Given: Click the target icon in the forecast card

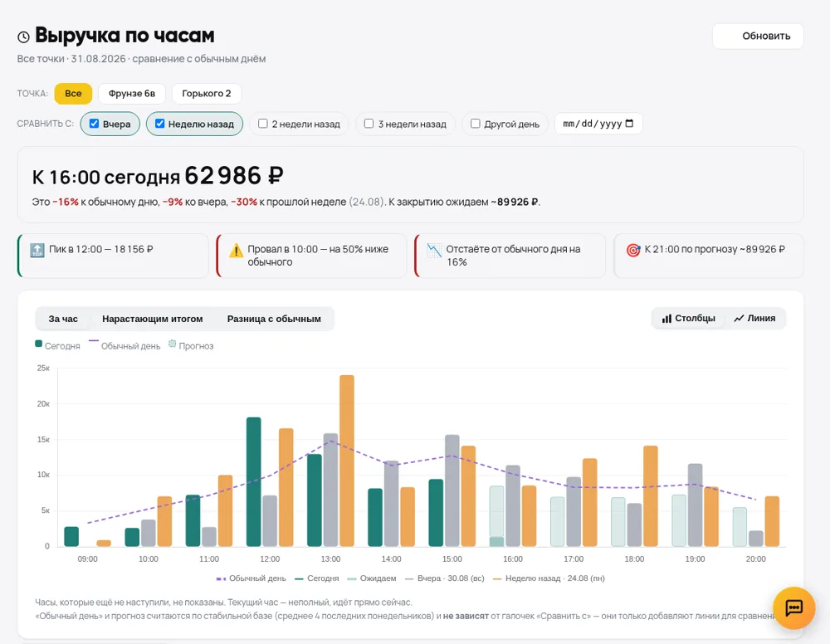Looking at the screenshot, I should point(633,250).
